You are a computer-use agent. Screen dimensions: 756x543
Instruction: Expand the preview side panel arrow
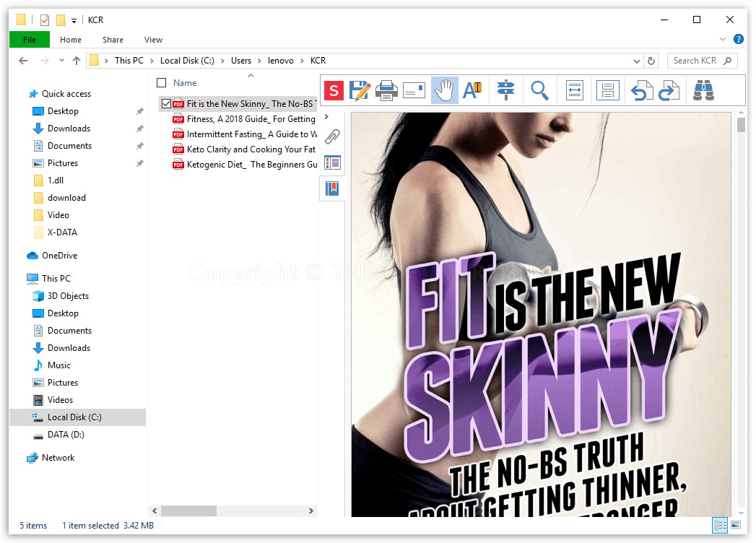326,116
